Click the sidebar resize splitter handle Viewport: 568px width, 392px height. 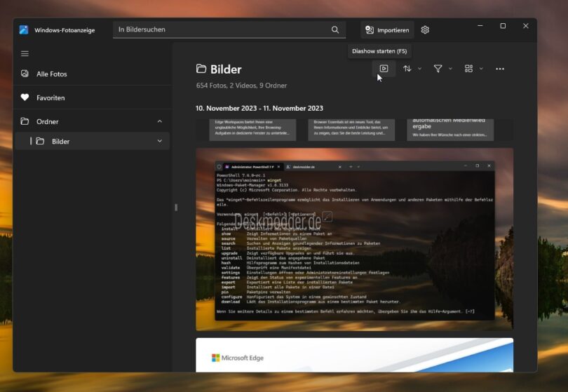(x=175, y=207)
